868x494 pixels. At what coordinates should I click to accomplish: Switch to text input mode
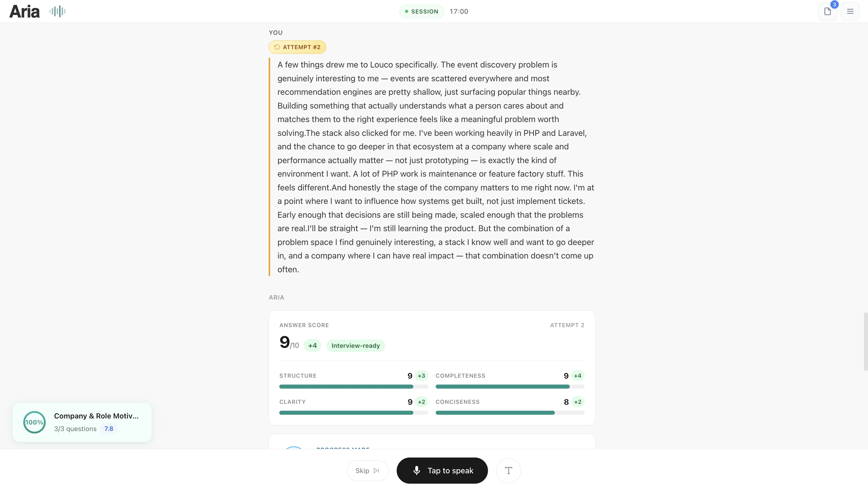(x=508, y=470)
